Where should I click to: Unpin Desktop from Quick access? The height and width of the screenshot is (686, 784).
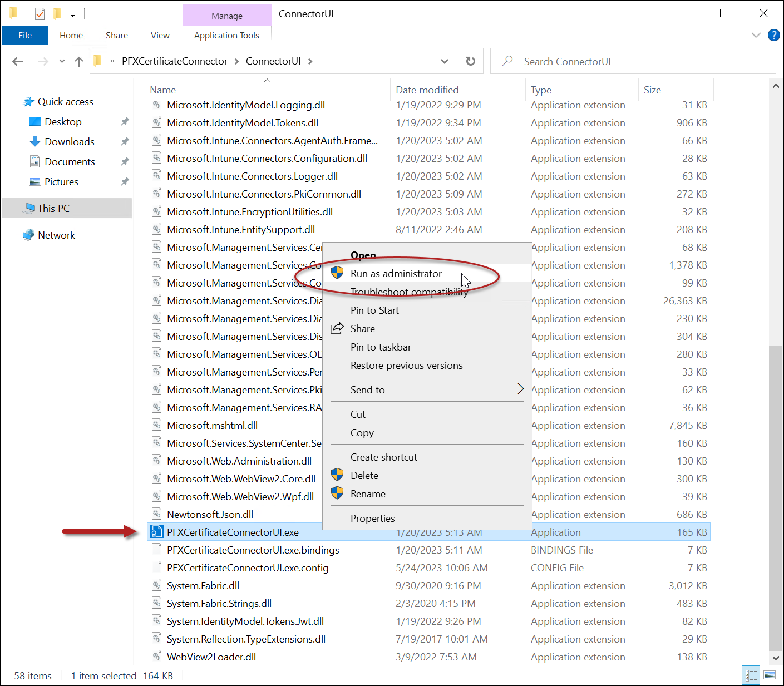coord(125,122)
